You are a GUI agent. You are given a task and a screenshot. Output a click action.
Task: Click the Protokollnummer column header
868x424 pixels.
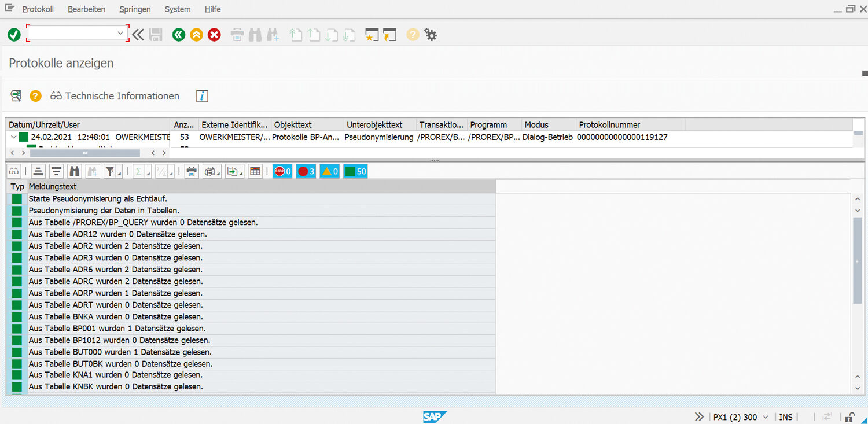609,124
